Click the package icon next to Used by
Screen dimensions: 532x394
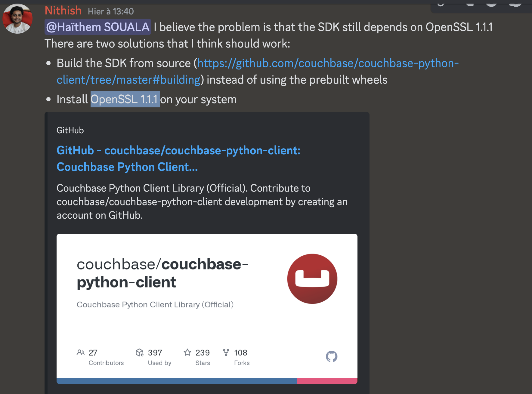click(x=140, y=352)
